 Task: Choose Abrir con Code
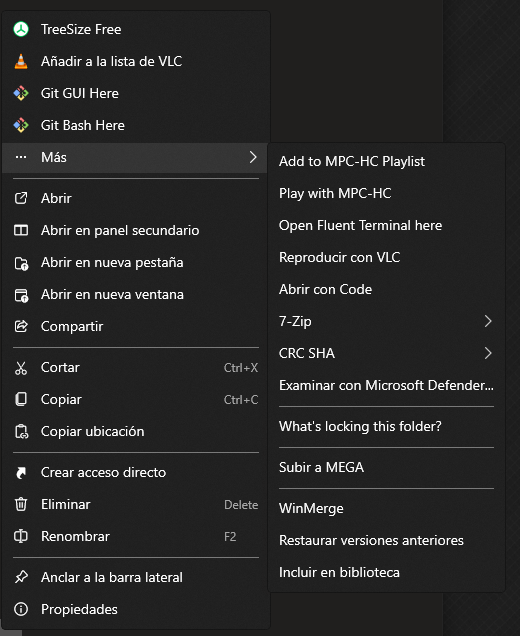386,290
